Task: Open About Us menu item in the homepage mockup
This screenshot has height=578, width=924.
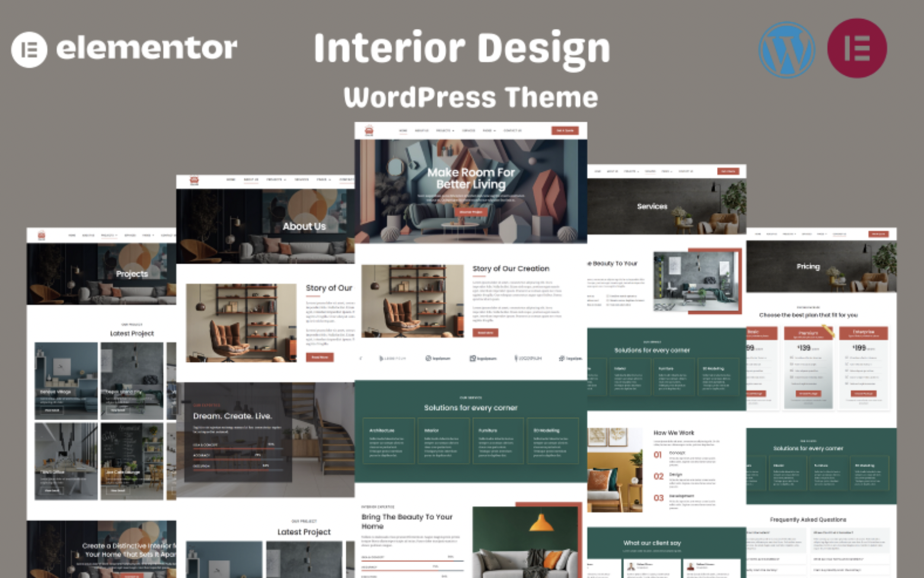Action: (x=422, y=131)
